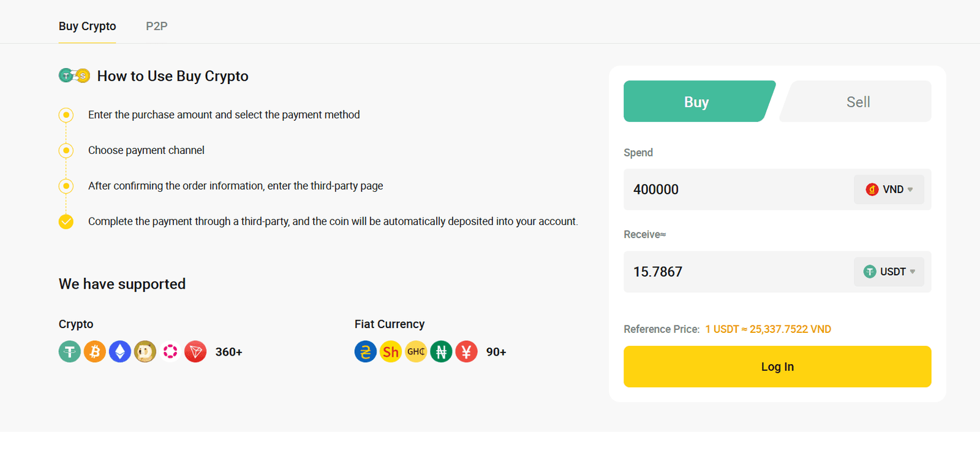Click the Dogecoin icon
The width and height of the screenshot is (980, 469).
point(145,351)
